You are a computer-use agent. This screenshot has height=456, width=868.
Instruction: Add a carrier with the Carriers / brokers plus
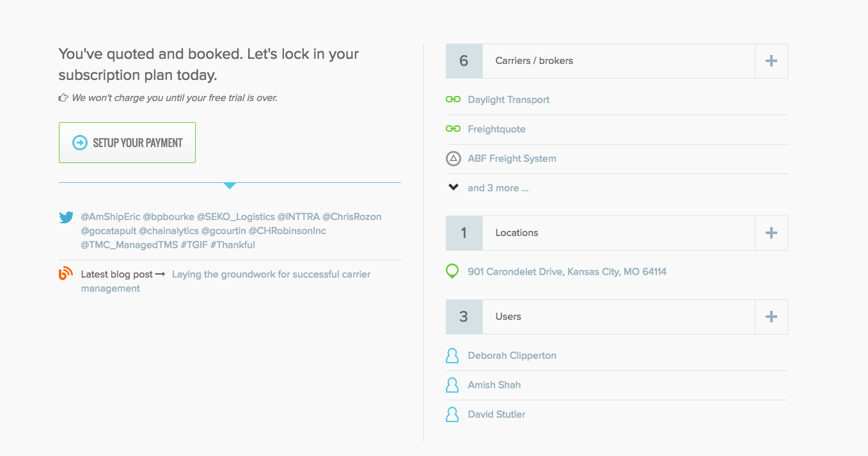[x=771, y=61]
